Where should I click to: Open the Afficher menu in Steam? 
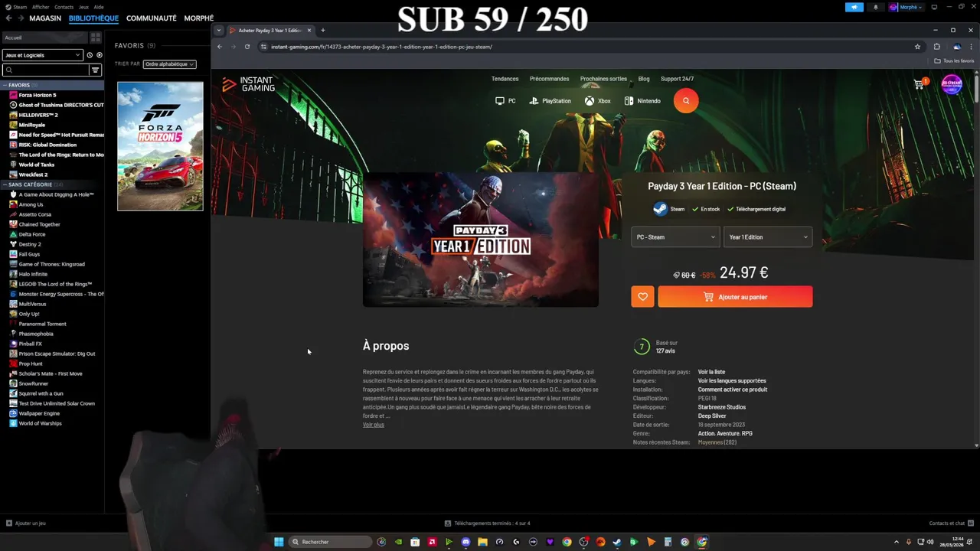click(x=41, y=7)
